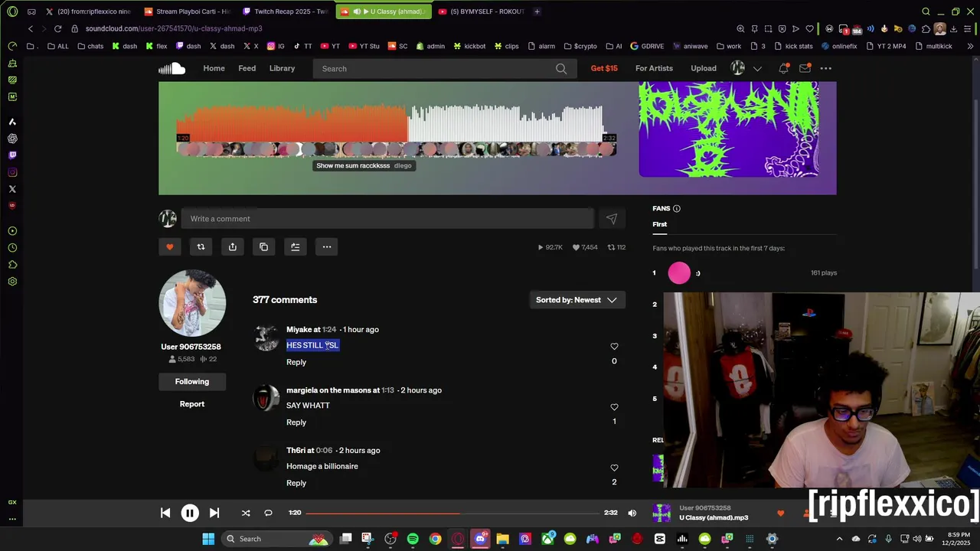
Task: Open track more actions ellipsis
Action: pos(327,246)
